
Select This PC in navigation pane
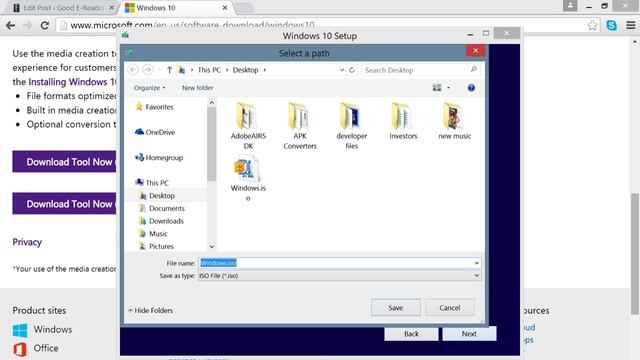click(152, 183)
